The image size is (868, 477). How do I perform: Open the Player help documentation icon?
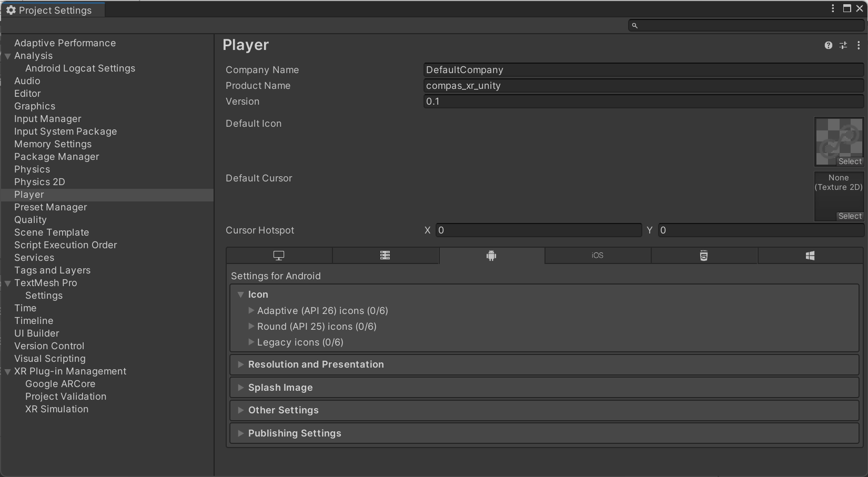(829, 45)
